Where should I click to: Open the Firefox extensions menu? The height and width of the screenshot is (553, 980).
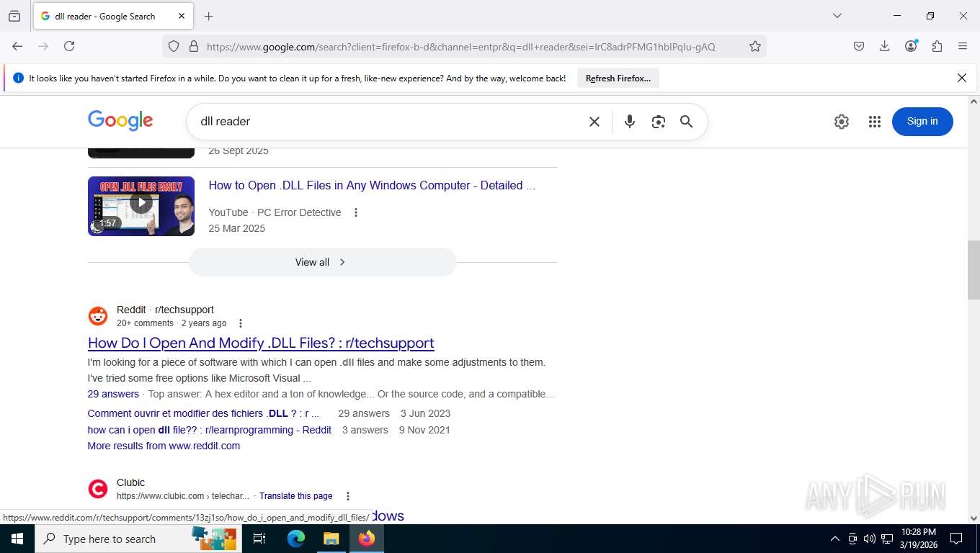point(937,46)
